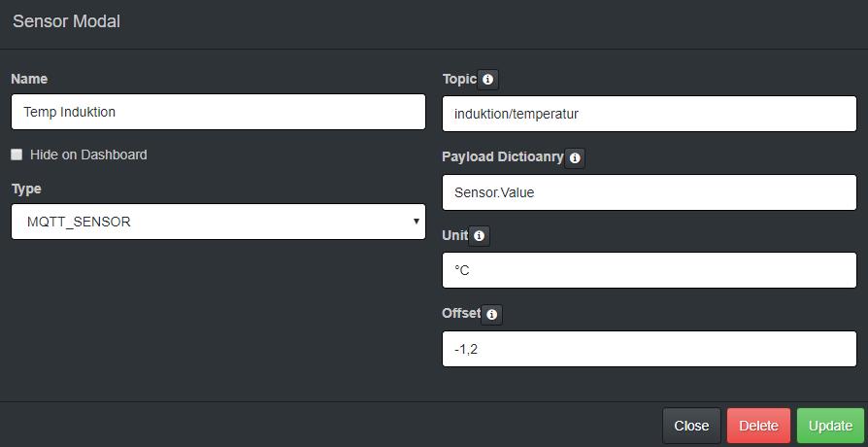Click the Payload Dictioanry label text
The image size is (868, 447).
pos(502,156)
